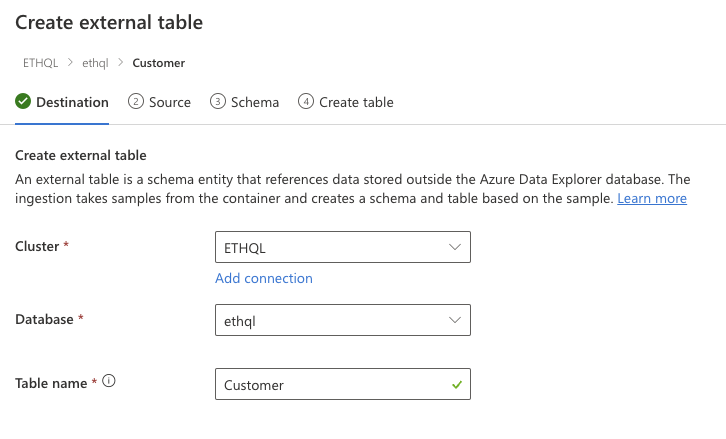Switch to the Destination step tab
The height and width of the screenshot is (439, 726).
tap(72, 102)
